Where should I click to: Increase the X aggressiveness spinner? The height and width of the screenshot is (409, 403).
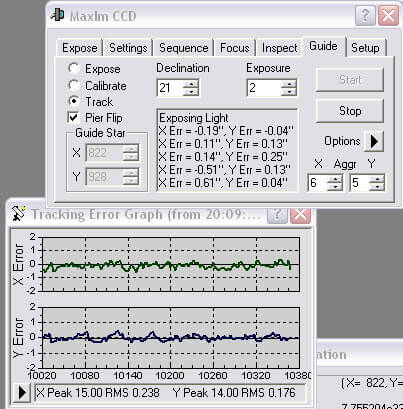335,179
